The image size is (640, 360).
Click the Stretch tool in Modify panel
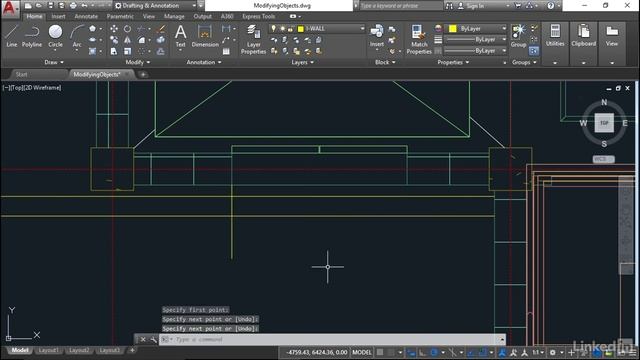point(114,51)
